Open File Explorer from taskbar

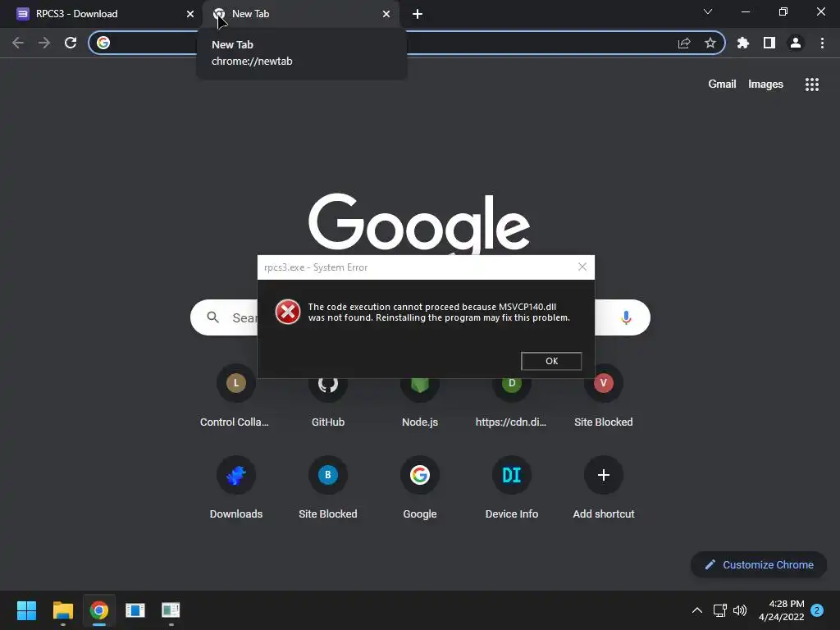[62, 610]
